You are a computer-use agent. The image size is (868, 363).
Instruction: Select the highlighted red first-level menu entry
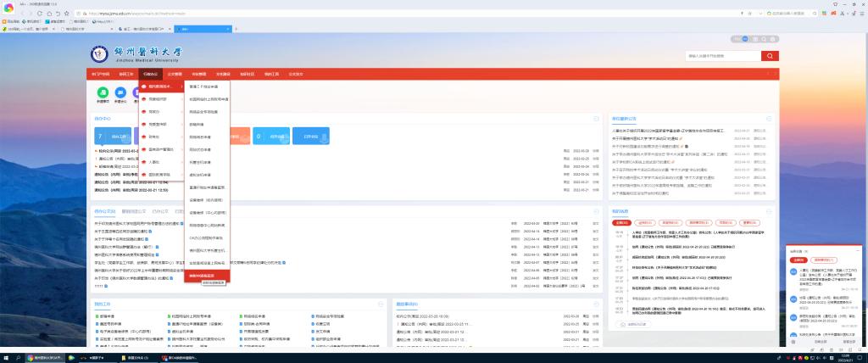click(x=161, y=87)
